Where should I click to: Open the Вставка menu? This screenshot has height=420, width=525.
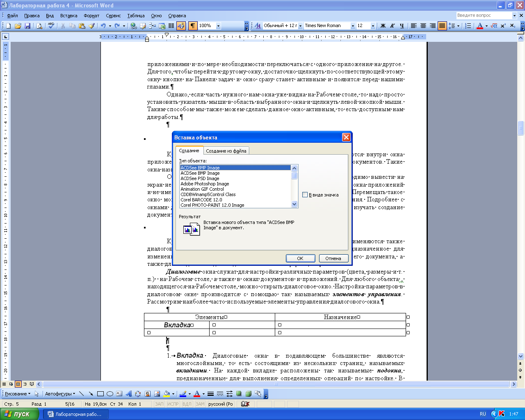pos(68,16)
